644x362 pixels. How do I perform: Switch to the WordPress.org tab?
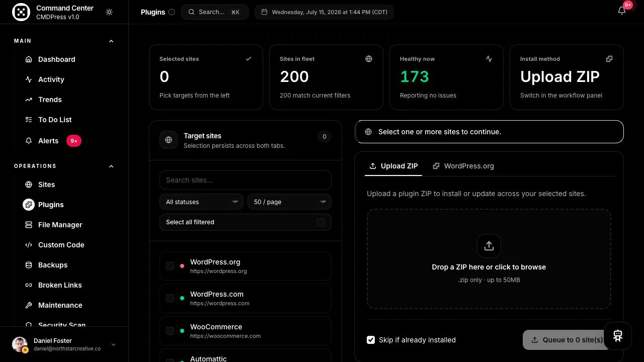(463, 166)
